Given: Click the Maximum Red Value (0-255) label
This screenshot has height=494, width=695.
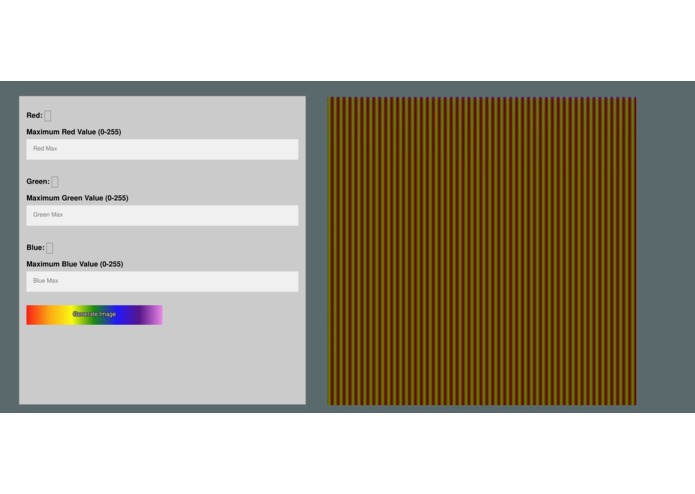Looking at the screenshot, I should pos(74,132).
